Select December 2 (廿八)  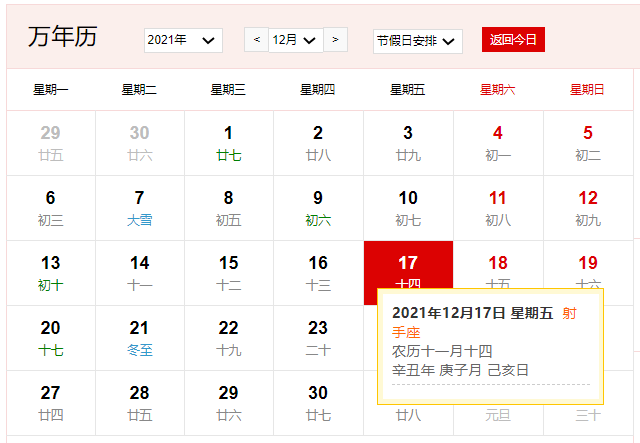point(318,143)
